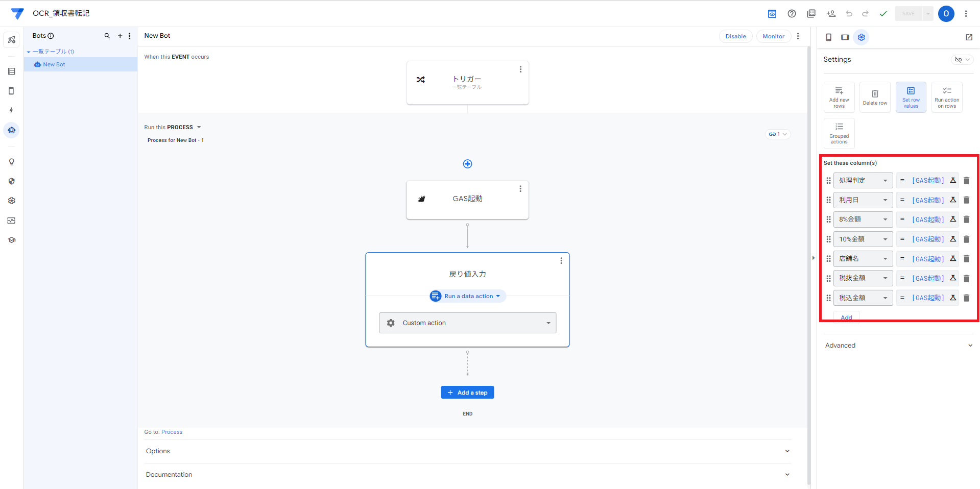Open the 処理判定 column dropdown
980x489 pixels.
coord(863,181)
